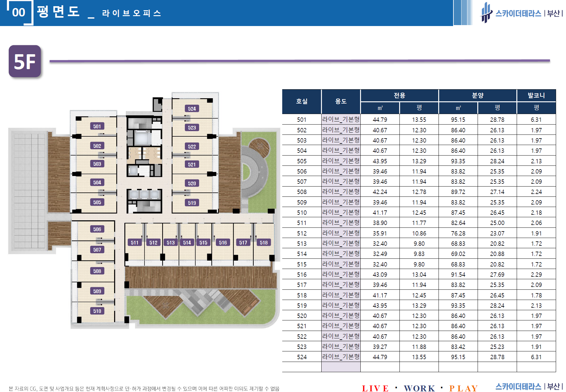This screenshot has height=392, width=566.
Task: Choose room label 522 on the floor plan
Action: tap(192, 146)
